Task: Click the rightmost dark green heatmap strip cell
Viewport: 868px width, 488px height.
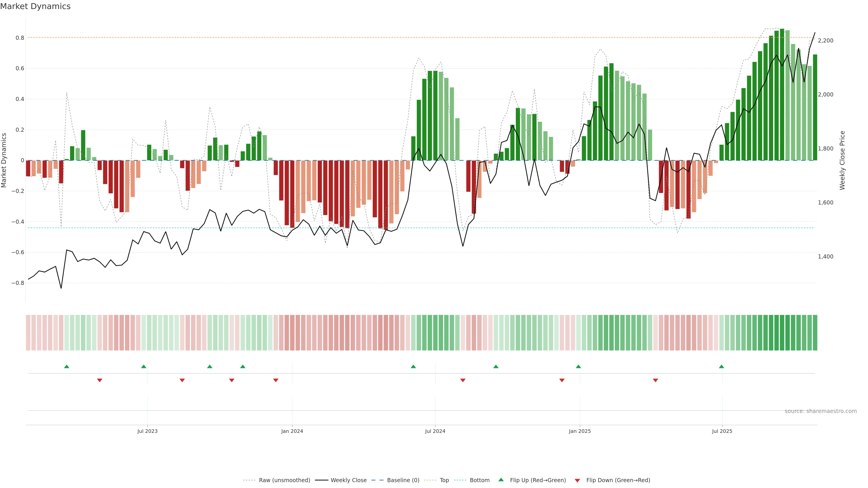Action: coord(815,333)
